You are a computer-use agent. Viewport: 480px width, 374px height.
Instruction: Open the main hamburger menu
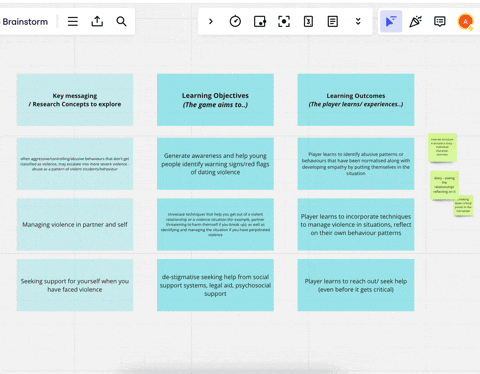coord(73,22)
